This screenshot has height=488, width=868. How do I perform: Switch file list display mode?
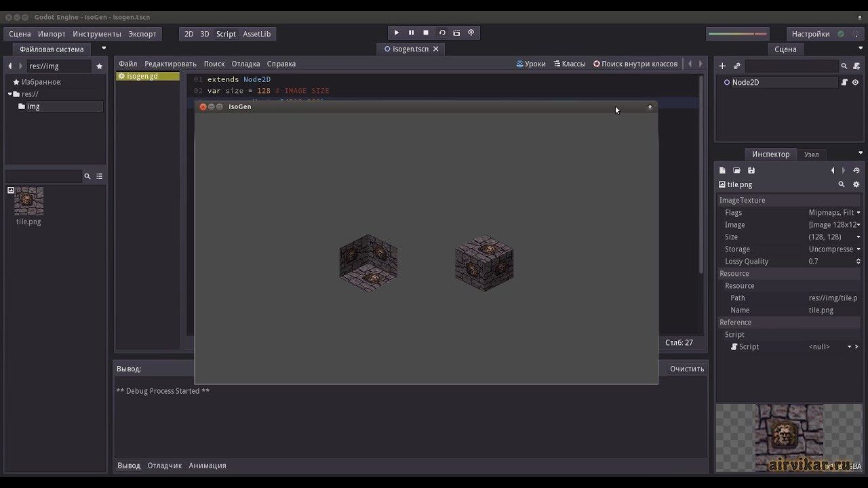pos(100,176)
